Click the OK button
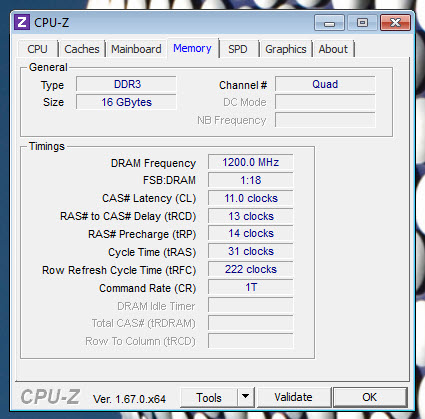Viewport: 425px width, 419px height. pyautogui.click(x=370, y=397)
